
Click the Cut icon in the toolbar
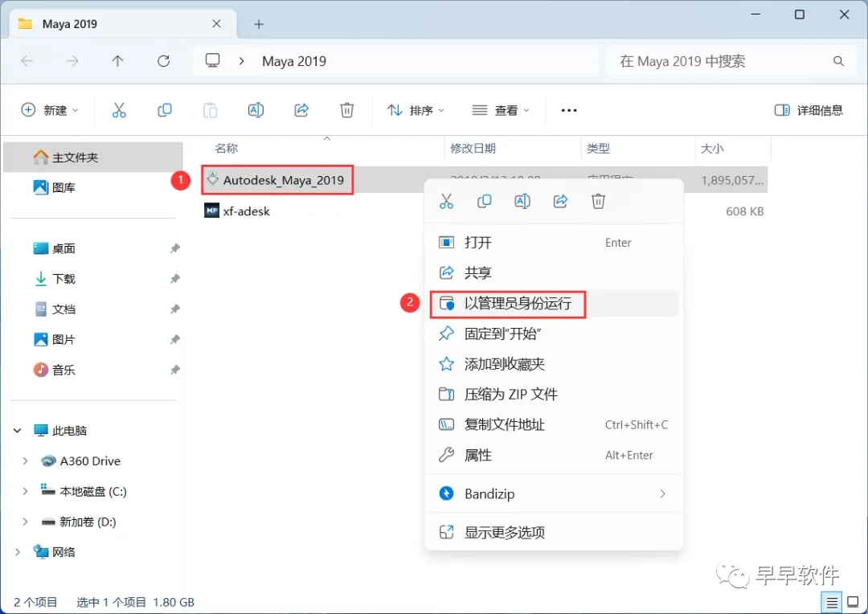click(x=119, y=110)
